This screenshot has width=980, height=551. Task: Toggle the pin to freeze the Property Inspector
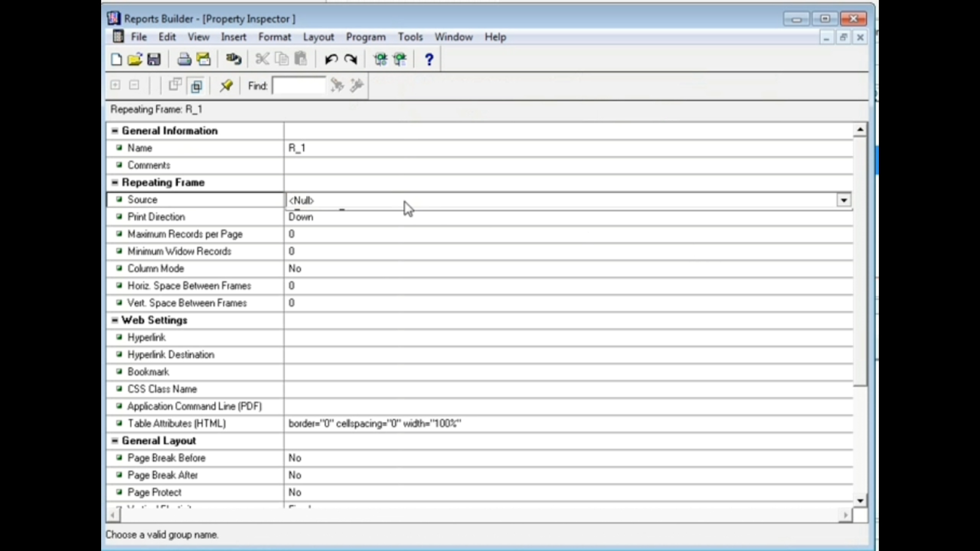pyautogui.click(x=226, y=86)
